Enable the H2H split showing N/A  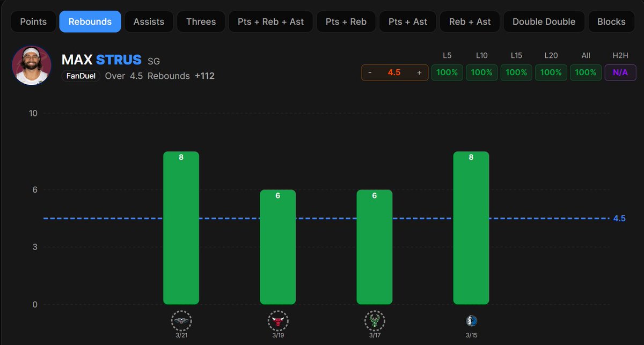click(x=620, y=72)
